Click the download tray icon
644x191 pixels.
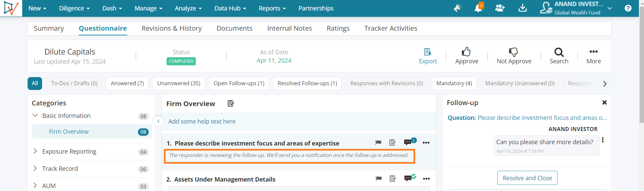click(523, 8)
